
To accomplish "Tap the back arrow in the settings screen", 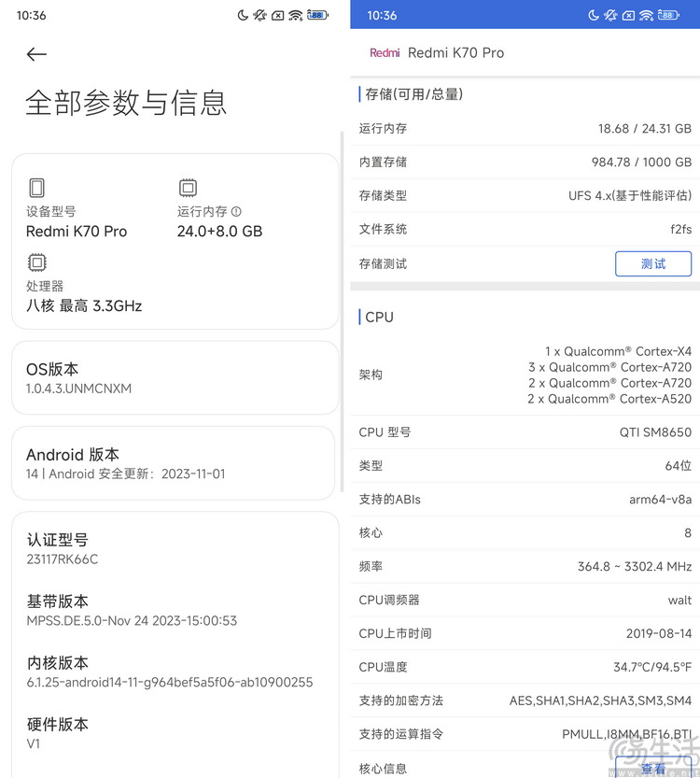I will 36,54.
